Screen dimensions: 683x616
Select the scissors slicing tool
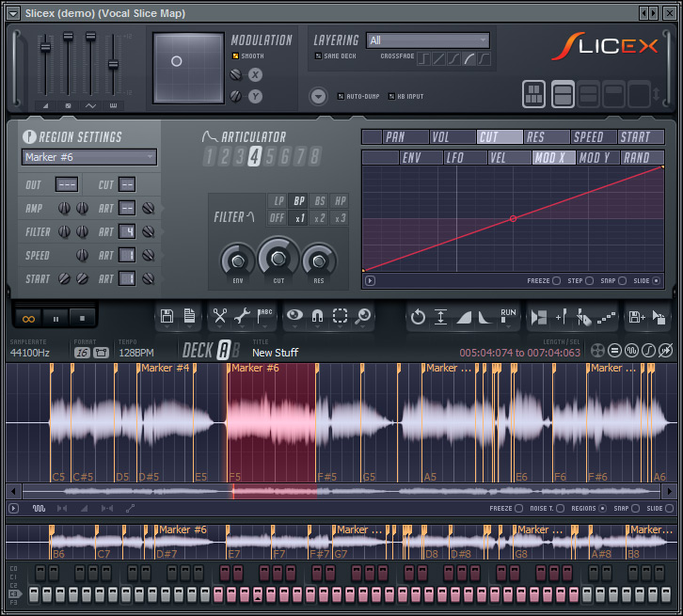coord(220,316)
